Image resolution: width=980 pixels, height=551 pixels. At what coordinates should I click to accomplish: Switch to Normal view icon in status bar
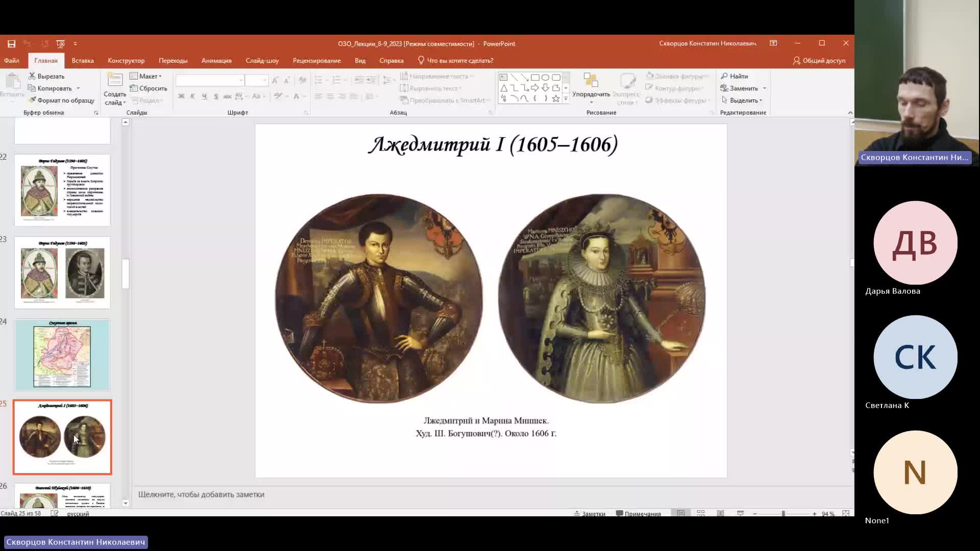pyautogui.click(x=681, y=513)
